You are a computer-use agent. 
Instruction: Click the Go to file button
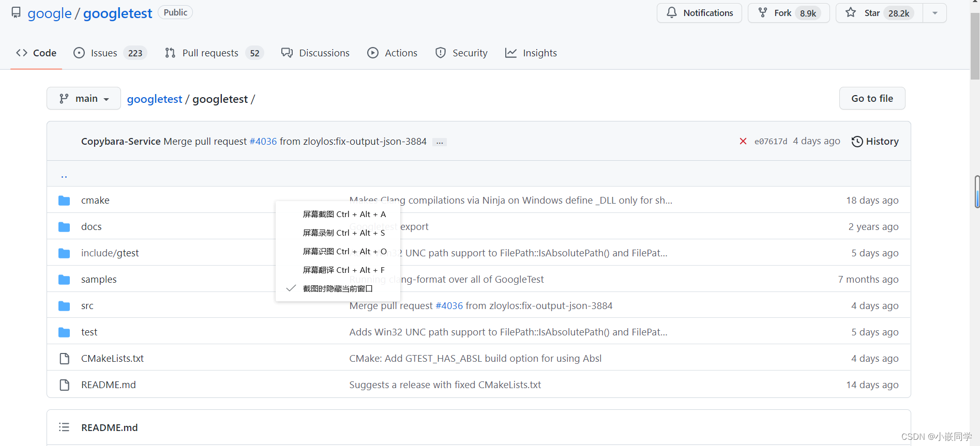click(872, 98)
